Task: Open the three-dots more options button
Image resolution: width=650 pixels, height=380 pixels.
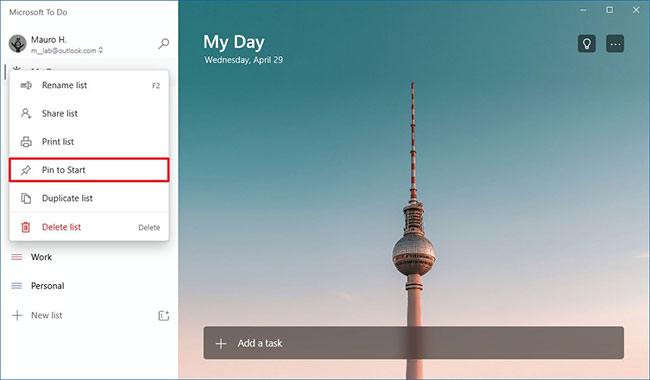Action: pos(615,44)
